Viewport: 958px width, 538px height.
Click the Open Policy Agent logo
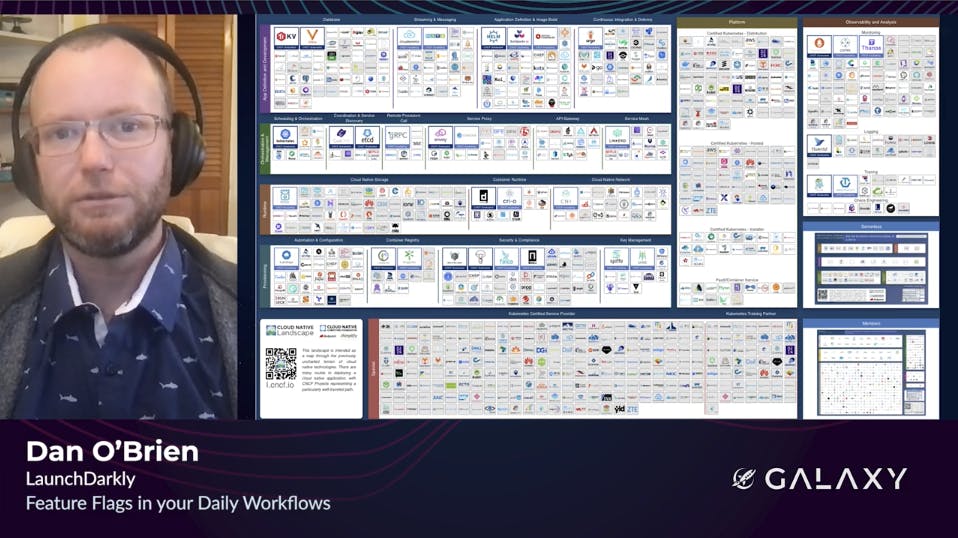pos(454,258)
